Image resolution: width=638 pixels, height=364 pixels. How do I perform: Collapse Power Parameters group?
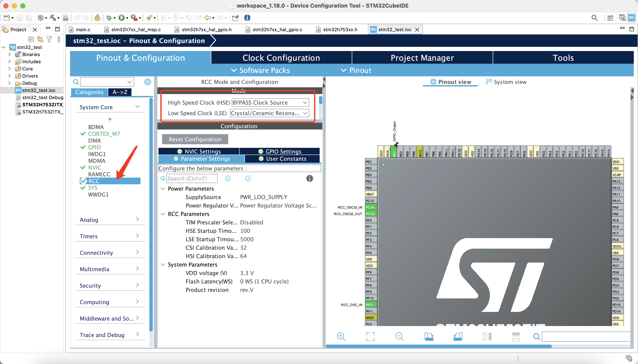coord(163,189)
